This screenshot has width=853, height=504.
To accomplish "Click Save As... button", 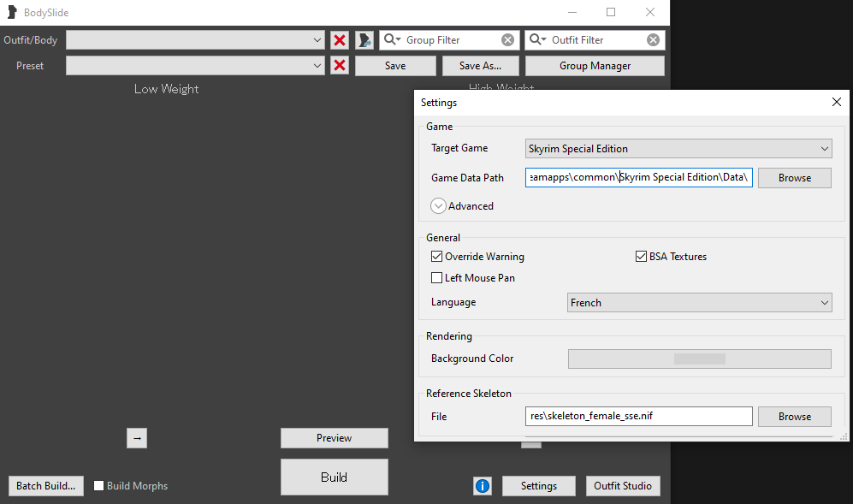I will click(480, 66).
